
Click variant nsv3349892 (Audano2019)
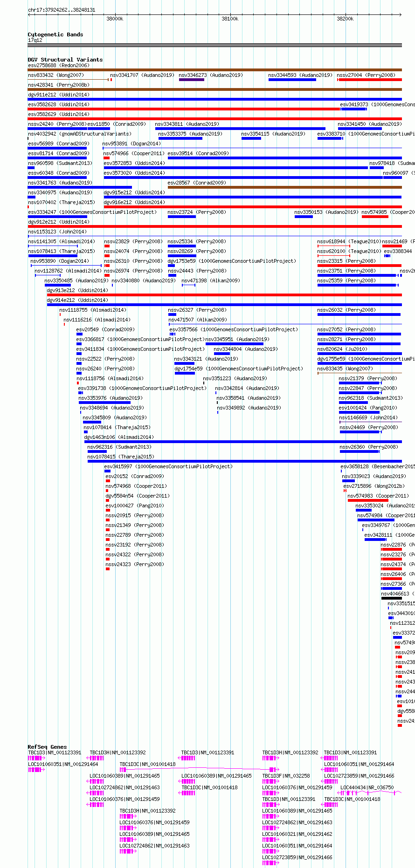pos(249,408)
